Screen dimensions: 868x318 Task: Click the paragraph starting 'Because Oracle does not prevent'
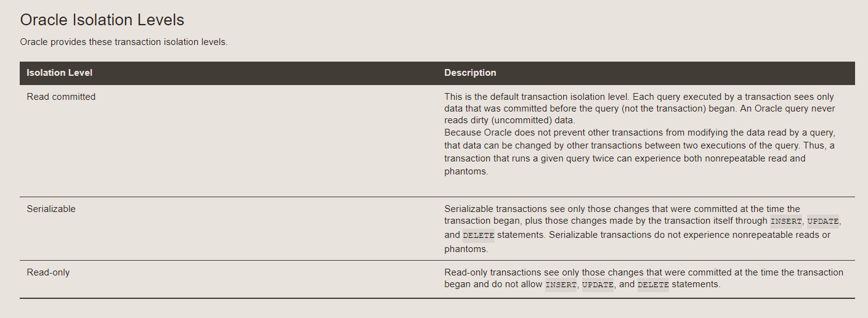(640, 152)
